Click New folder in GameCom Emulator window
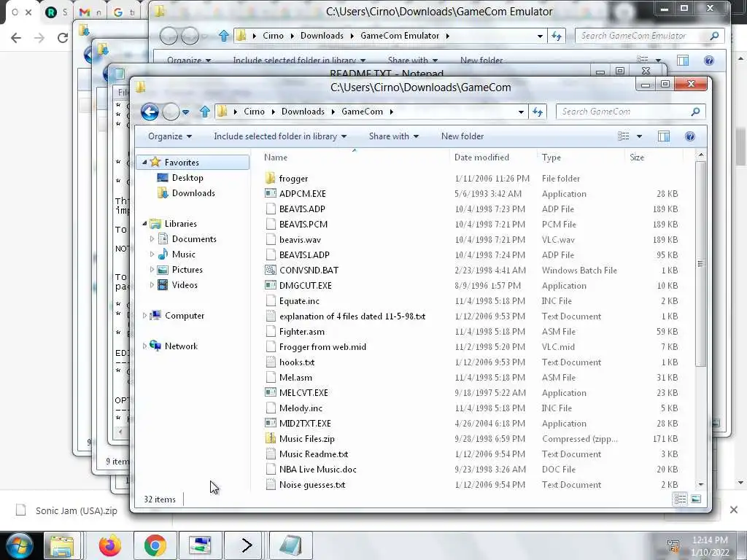The height and width of the screenshot is (560, 747). 481,61
